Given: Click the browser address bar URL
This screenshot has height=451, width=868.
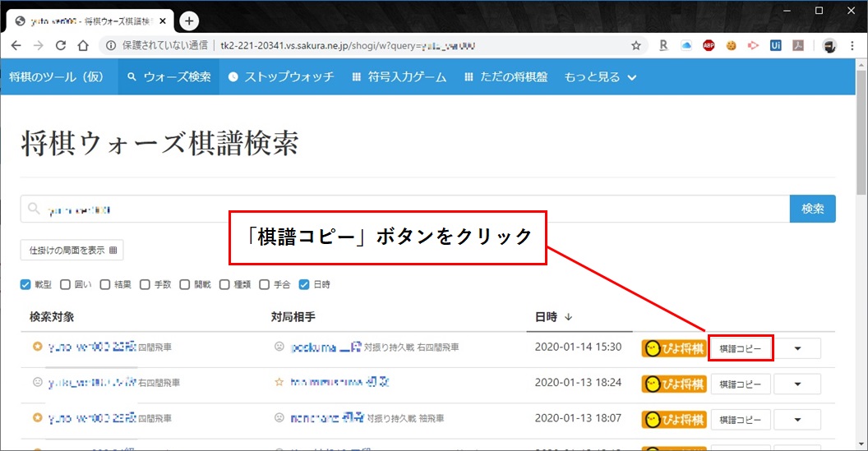Looking at the screenshot, I should 348,46.
